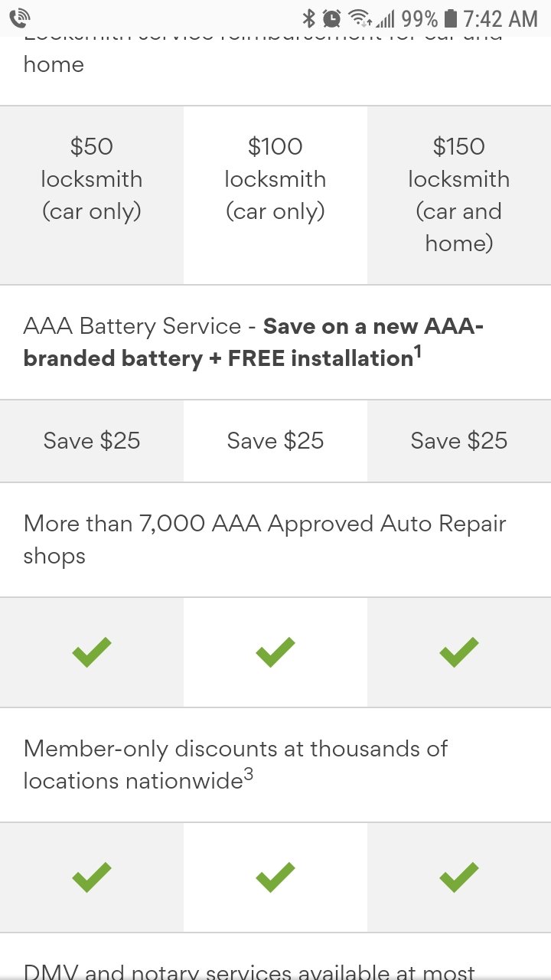Screen dimensions: 551x980
Task: Tap the call status icon in the status bar
Action: click(21, 17)
